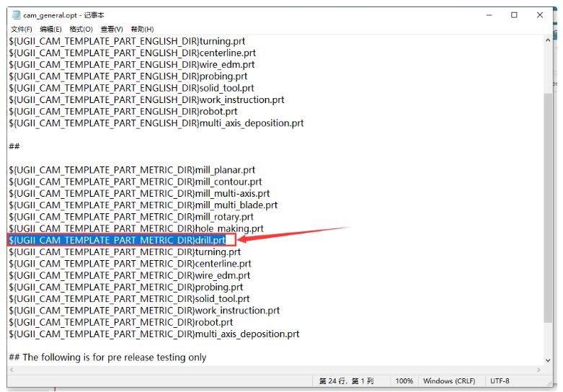Click the highlighted METRIC drill.prt line
563x392 pixels.
pos(117,240)
